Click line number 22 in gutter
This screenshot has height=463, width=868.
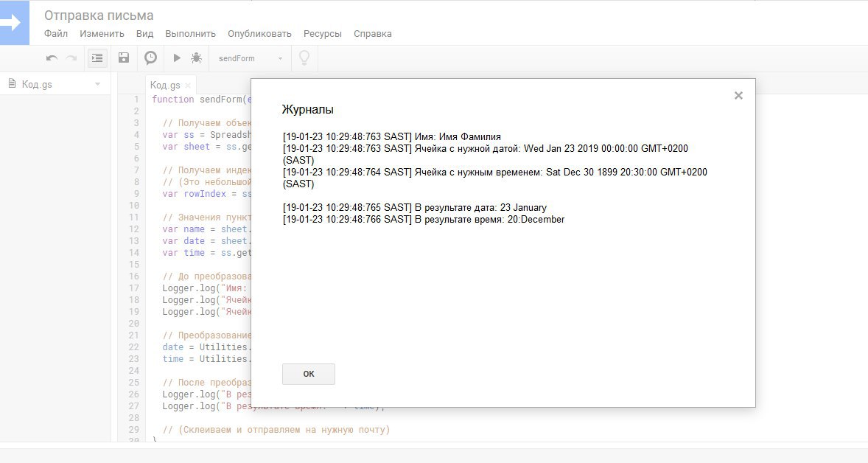pos(133,347)
